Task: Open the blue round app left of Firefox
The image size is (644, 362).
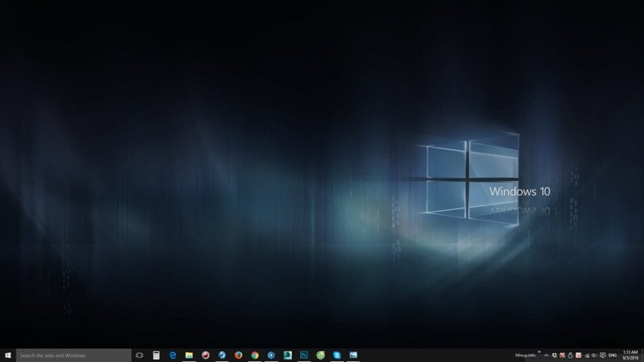Action: (x=222, y=356)
